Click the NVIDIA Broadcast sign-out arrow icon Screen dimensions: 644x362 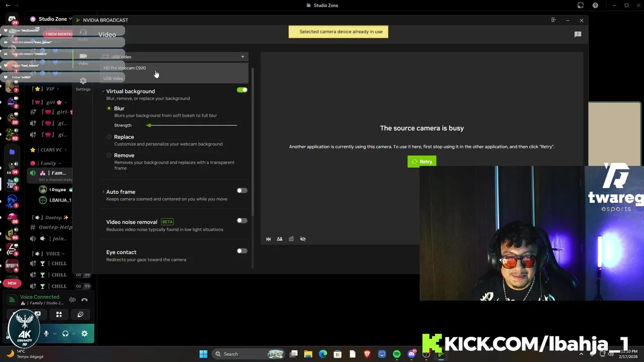pos(553,20)
